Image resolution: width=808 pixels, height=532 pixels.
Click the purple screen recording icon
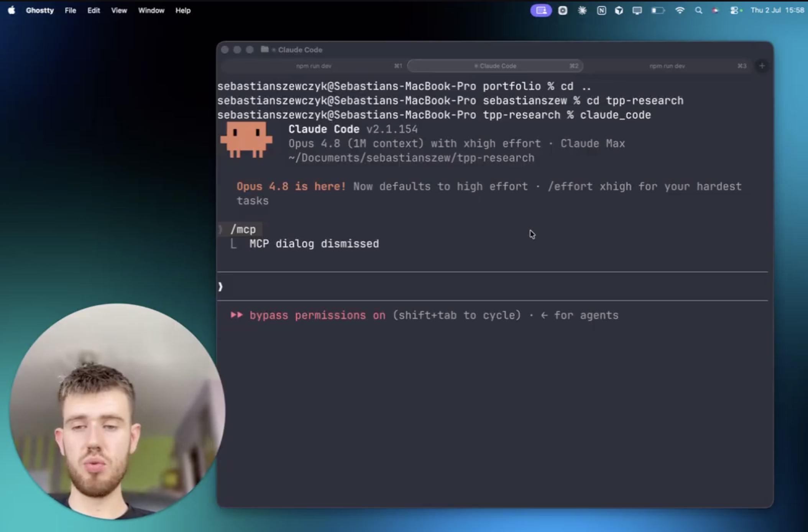[541, 10]
